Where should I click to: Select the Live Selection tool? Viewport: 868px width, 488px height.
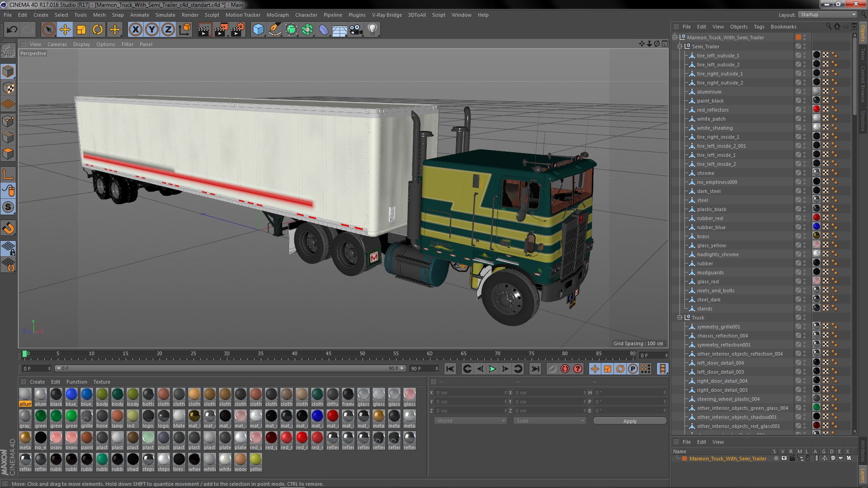pos(48,30)
